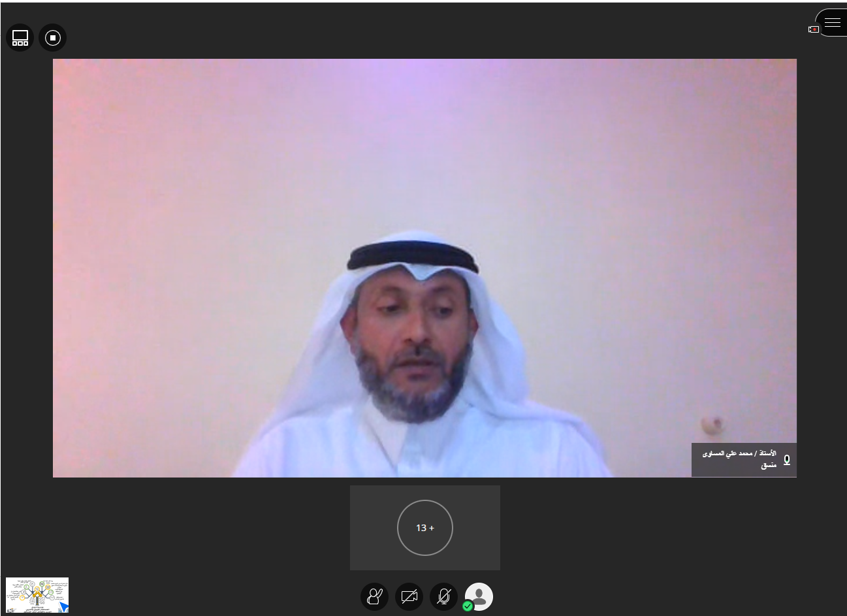
Task: Select the presenter name caption
Action: 739,453
